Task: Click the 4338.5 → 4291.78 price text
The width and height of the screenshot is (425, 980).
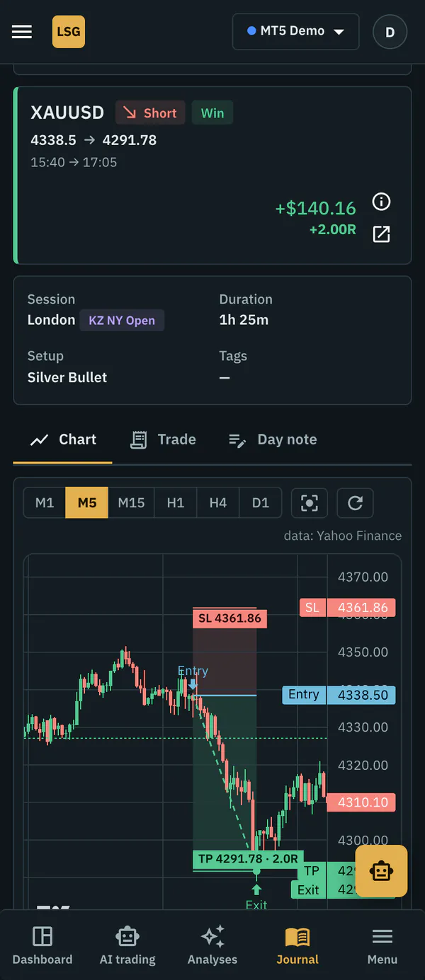Action: [93, 140]
